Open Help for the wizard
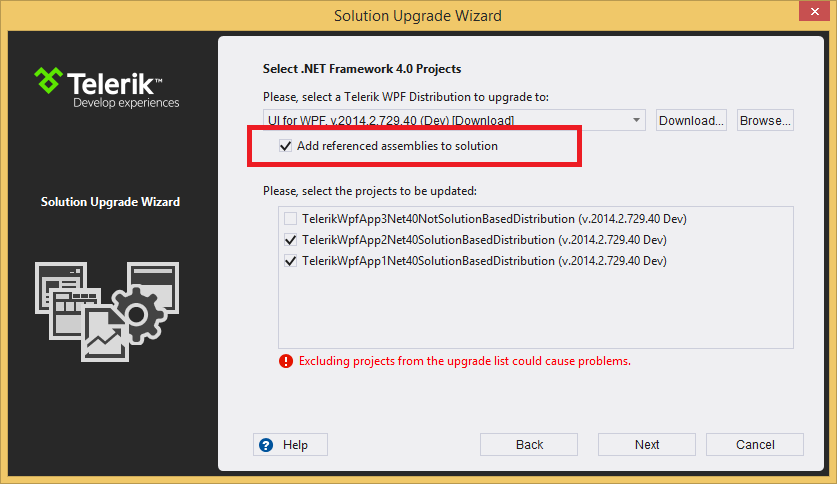This screenshot has width=837, height=484. tap(290, 445)
